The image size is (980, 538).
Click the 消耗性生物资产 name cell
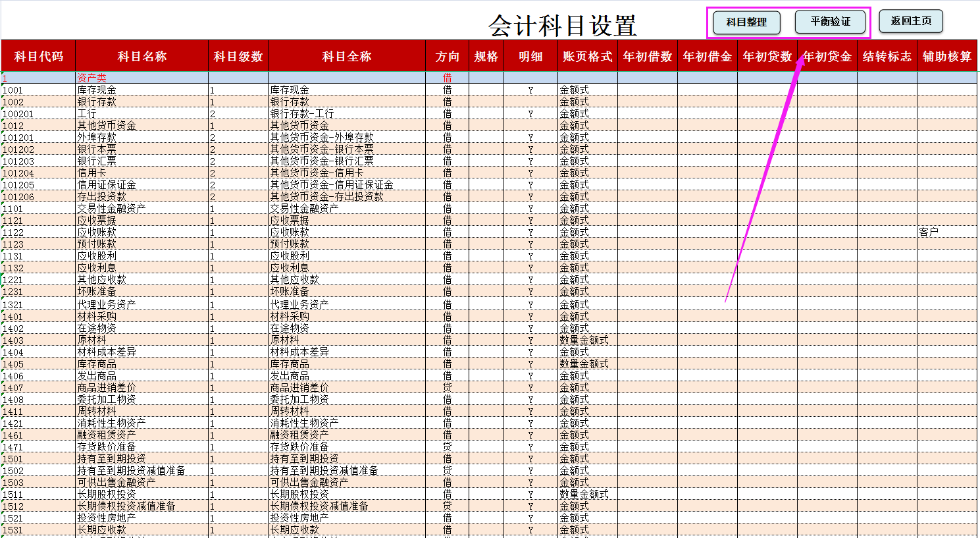point(142,423)
